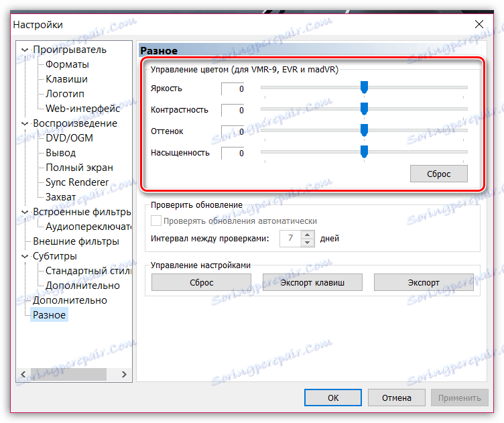This screenshot has height=423, width=504.
Task: Open the Логотип settings page
Action: [65, 94]
